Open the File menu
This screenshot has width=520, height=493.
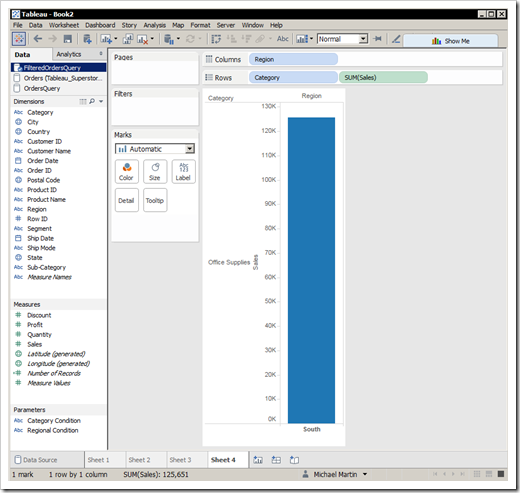(18, 25)
